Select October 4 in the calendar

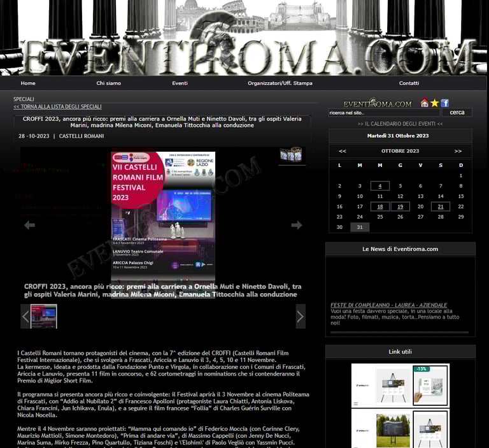pos(380,185)
